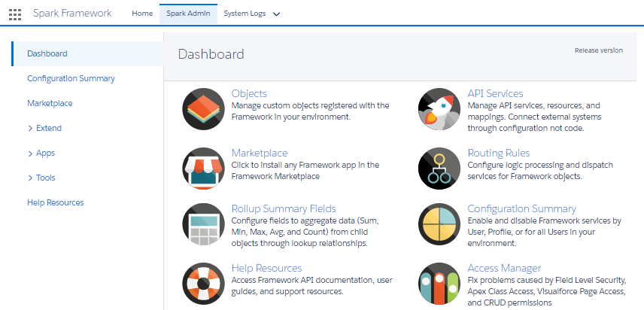Select Dashboard in the sidebar
This screenshot has width=644, height=310.
click(x=87, y=53)
